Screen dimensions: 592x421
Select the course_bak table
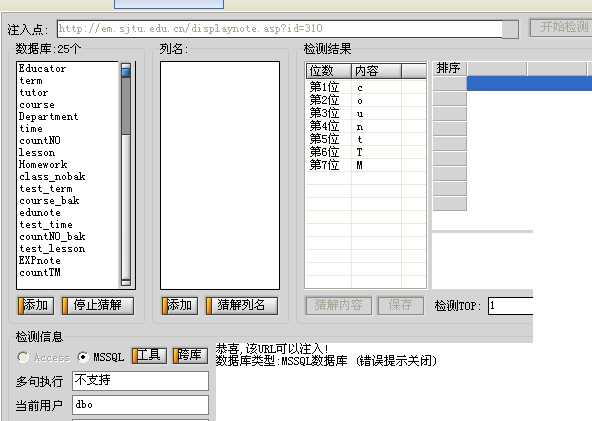coord(49,200)
